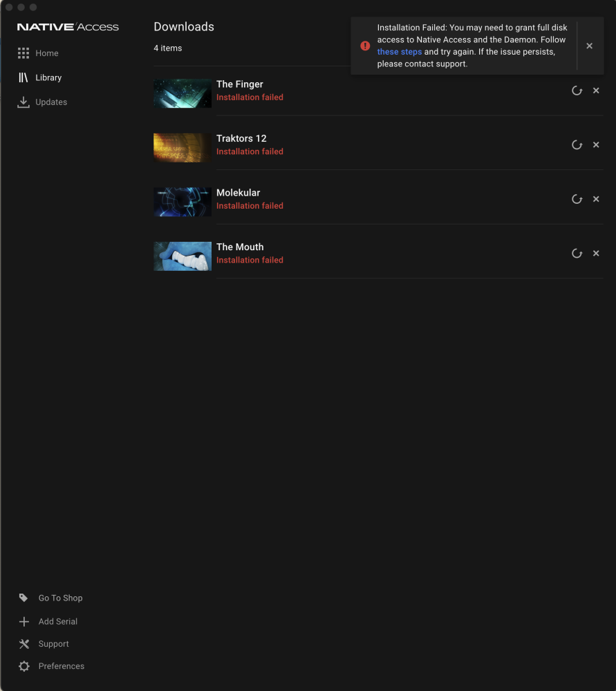
Task: Click the Home grid icon
Action: coord(24,53)
